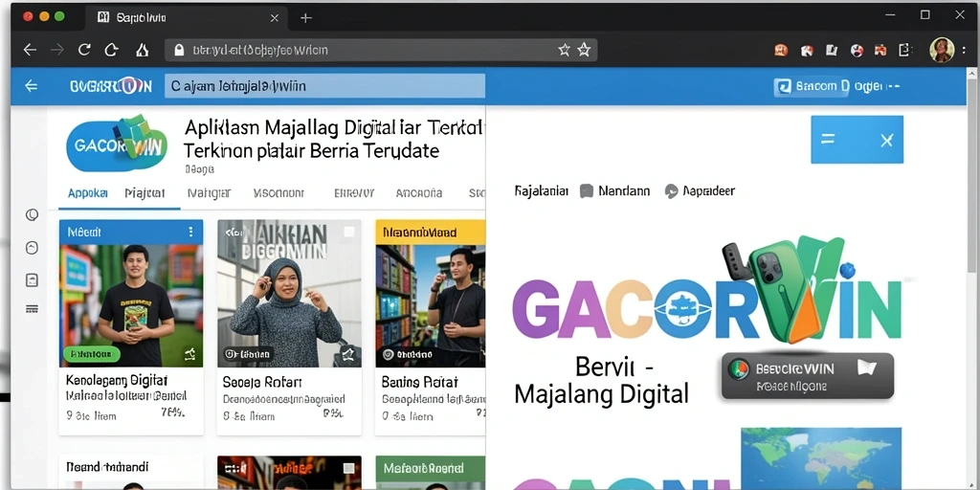Click the top circle icon in left sidebar
980x490 pixels.
32,215
